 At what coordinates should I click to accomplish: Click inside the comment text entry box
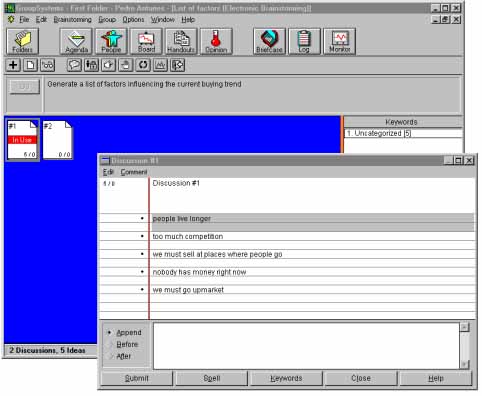point(306,346)
